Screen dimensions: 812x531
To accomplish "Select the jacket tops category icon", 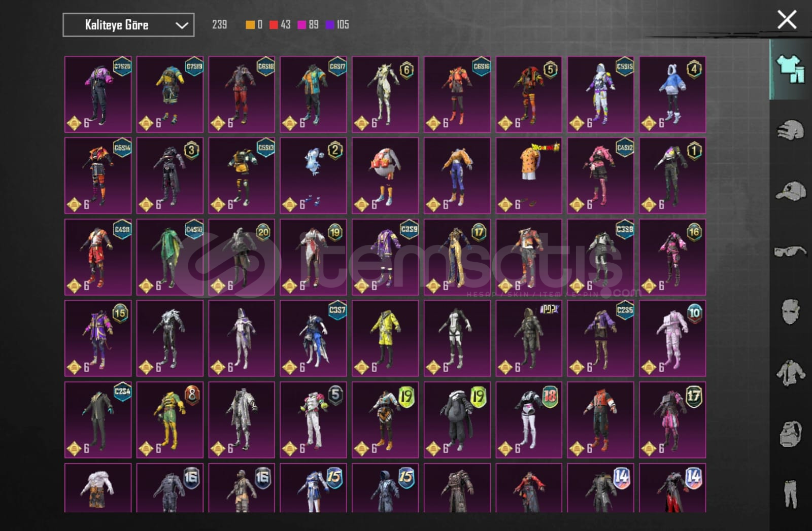I will coord(790,373).
